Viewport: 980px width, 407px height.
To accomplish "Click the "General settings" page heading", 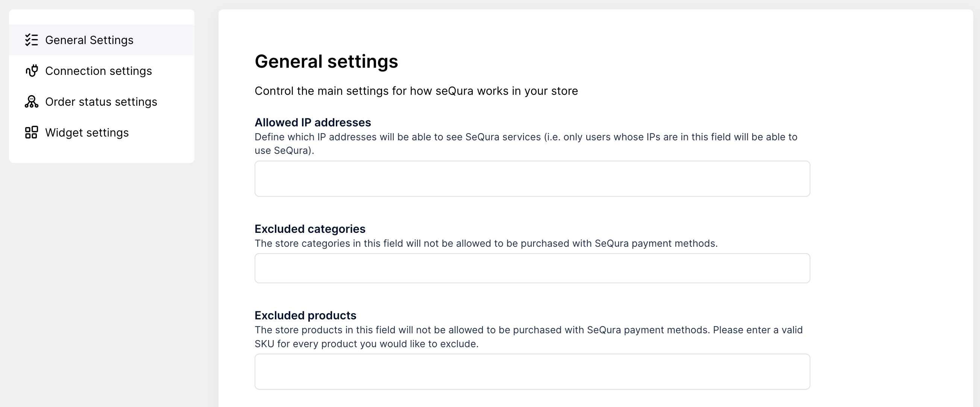I will click(326, 61).
